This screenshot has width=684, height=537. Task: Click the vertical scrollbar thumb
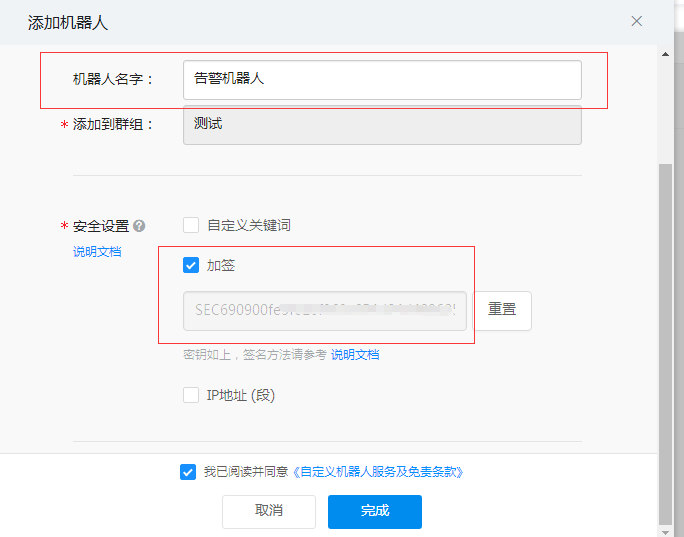[665, 345]
